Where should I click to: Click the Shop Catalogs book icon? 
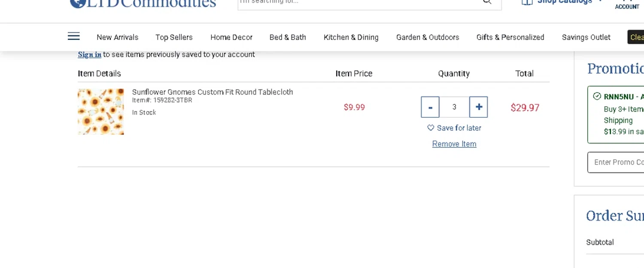tap(526, 2)
